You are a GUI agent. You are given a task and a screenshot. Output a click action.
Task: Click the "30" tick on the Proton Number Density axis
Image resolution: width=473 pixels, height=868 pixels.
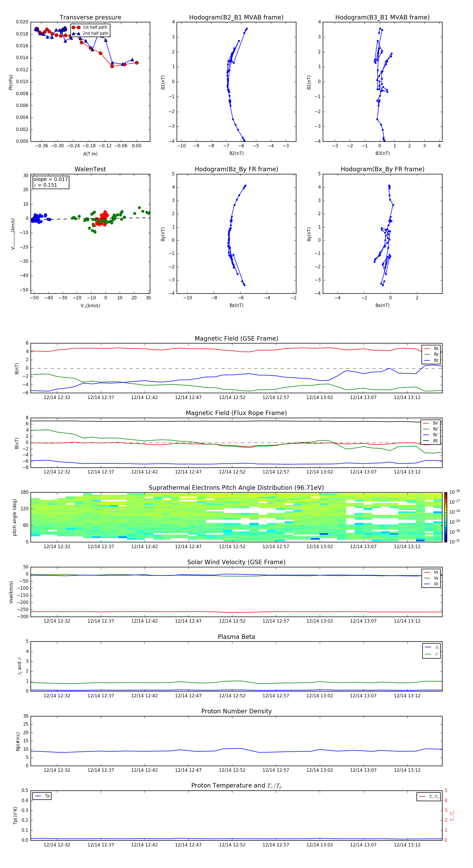click(25, 716)
